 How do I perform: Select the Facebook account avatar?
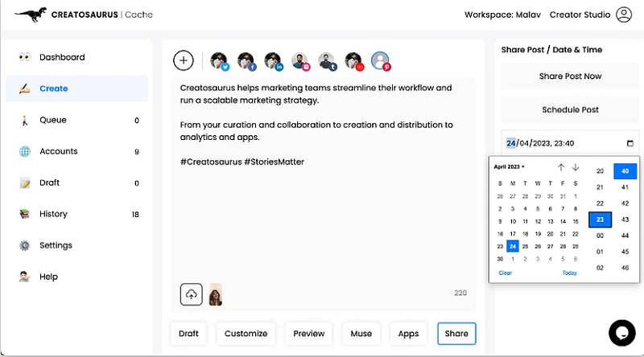coord(246,61)
